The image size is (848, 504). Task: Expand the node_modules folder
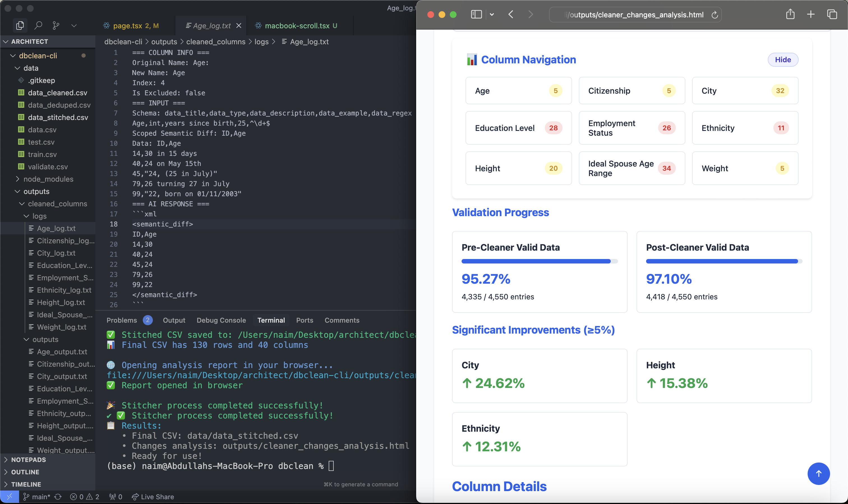tap(48, 179)
